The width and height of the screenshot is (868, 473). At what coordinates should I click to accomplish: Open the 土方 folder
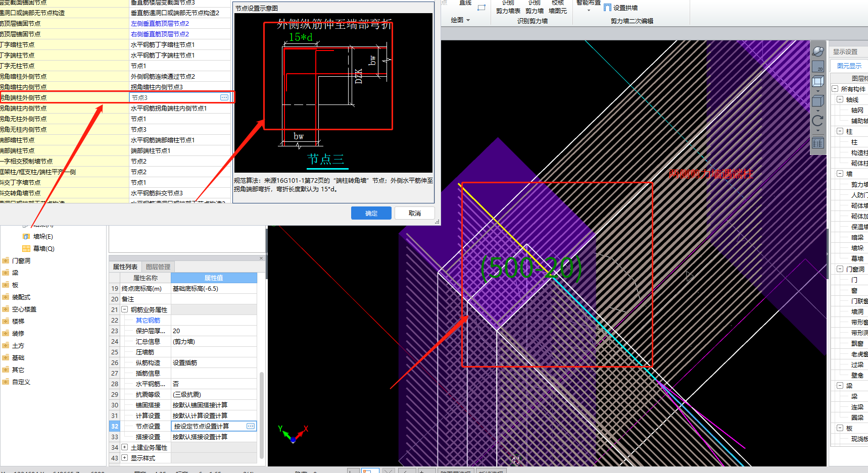pos(6,345)
